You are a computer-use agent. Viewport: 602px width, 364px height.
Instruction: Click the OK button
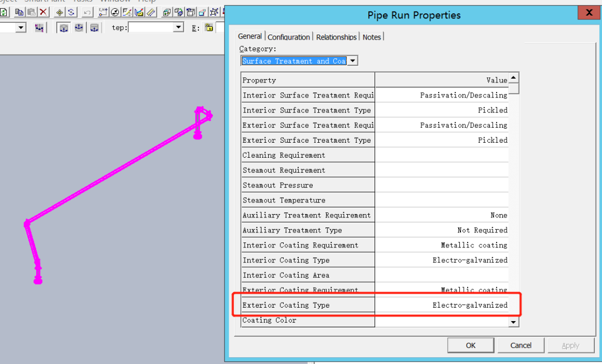click(x=470, y=345)
